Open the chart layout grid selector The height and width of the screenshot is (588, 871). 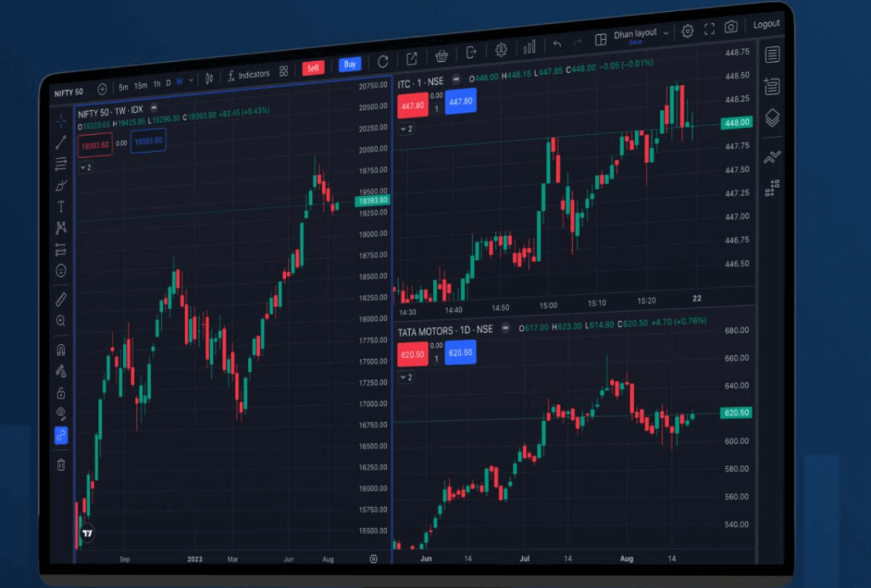(x=601, y=40)
